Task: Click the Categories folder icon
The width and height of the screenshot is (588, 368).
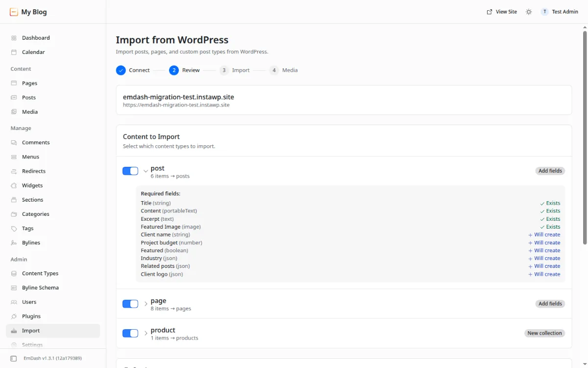Action: click(x=14, y=214)
